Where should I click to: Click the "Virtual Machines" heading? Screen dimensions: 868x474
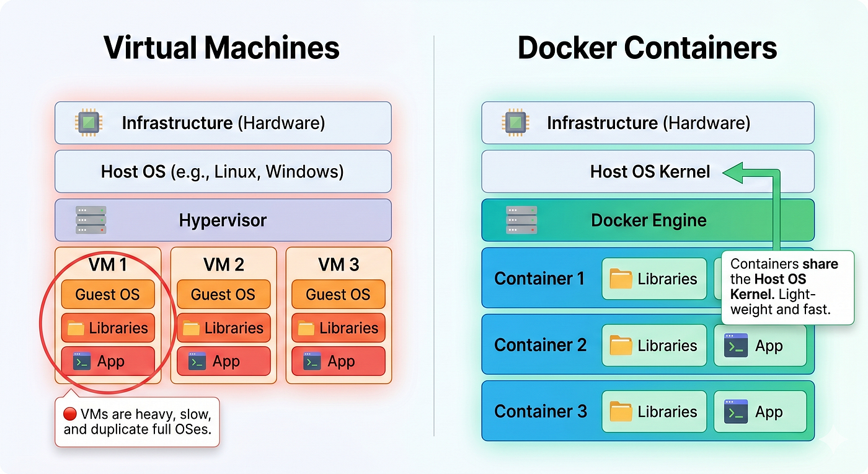click(x=221, y=48)
